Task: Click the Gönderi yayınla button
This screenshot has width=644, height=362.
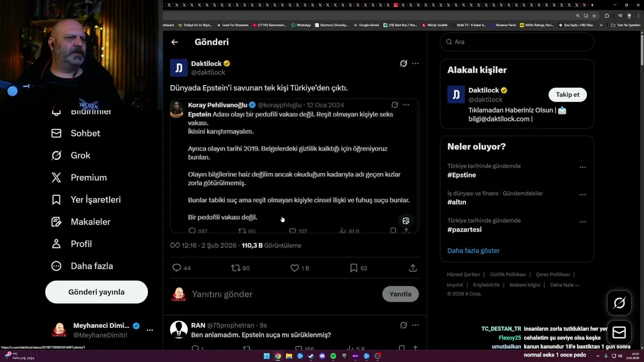Action: pyautogui.click(x=97, y=292)
